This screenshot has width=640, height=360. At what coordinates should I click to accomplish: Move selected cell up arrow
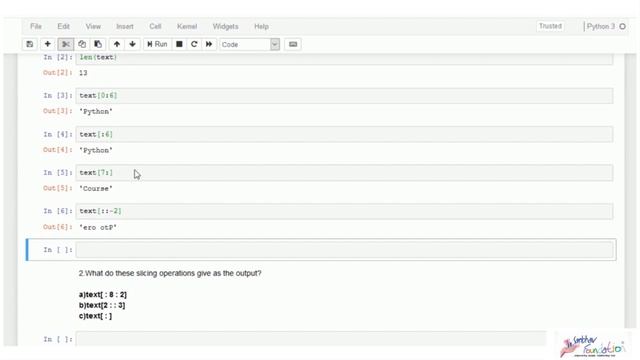click(117, 44)
